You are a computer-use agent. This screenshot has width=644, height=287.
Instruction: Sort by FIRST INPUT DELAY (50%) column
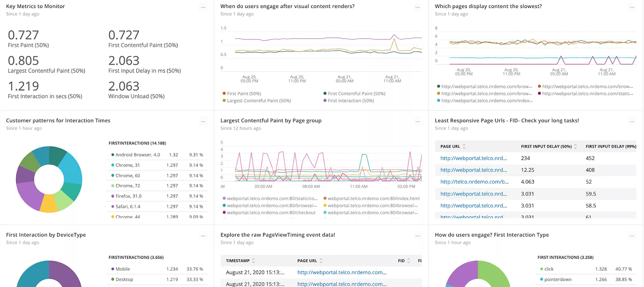[x=549, y=146]
